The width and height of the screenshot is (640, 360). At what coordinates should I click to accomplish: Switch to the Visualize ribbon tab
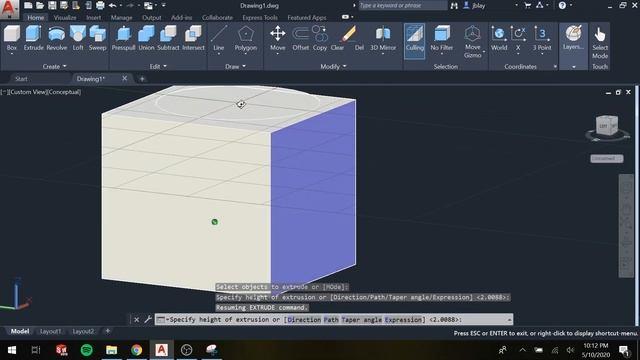[x=65, y=18]
